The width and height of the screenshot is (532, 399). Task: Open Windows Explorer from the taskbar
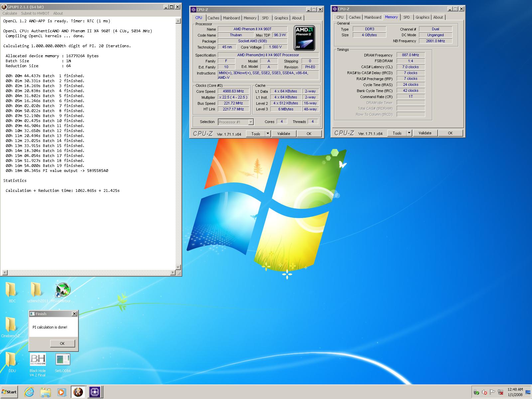[x=46, y=392]
